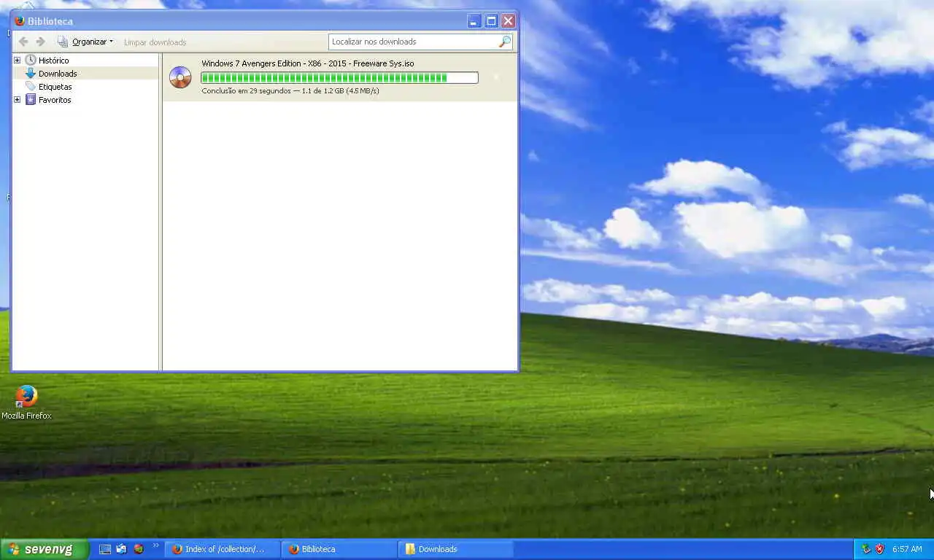Click the green download progress bar
This screenshot has height=560, width=934.
click(339, 78)
